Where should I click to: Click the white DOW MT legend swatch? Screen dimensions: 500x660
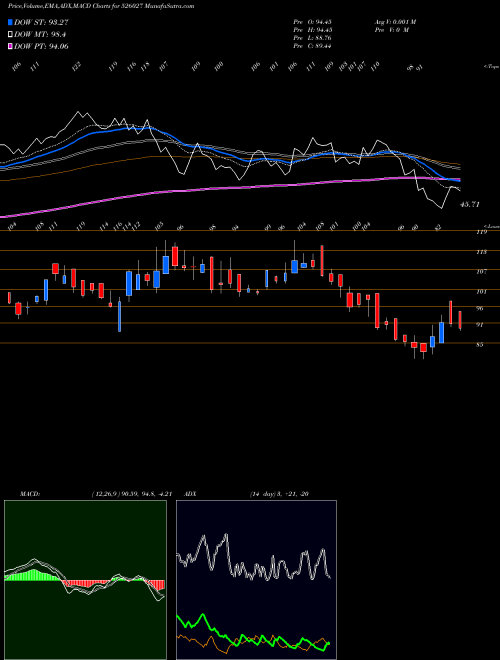point(10,35)
